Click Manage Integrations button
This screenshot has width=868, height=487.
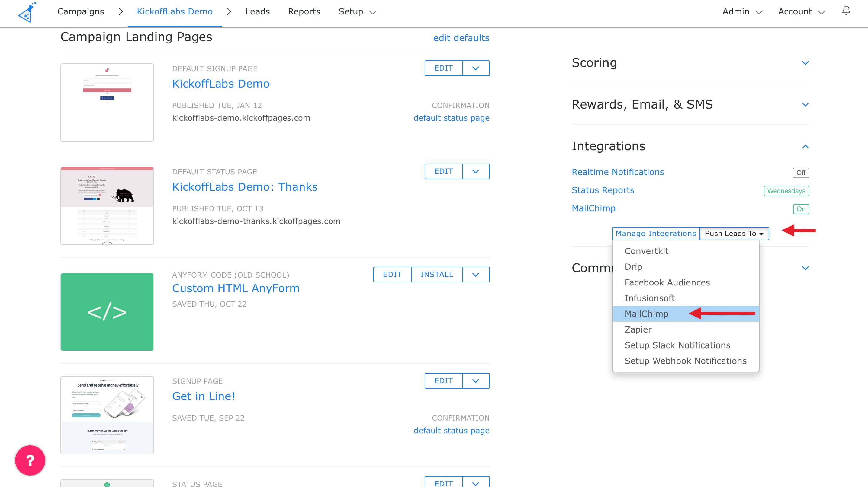(x=656, y=233)
